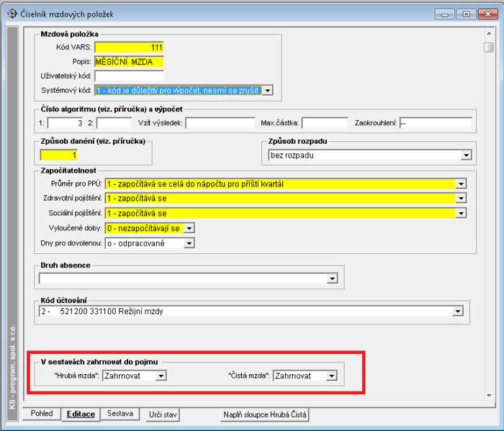504x431 pixels.
Task: Switch to the Pohled tab
Action: [x=42, y=414]
